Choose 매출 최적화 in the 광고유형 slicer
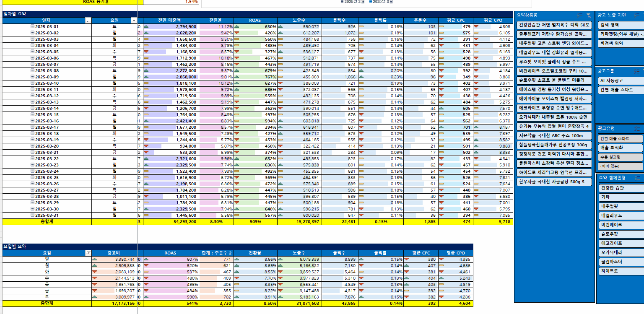 620,148
